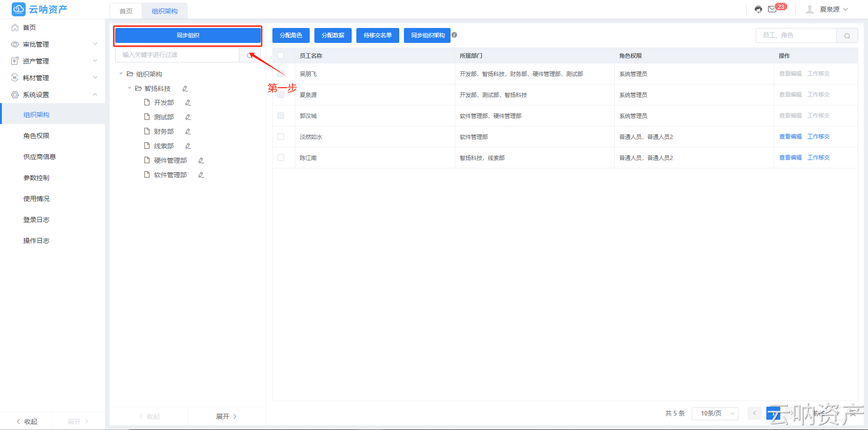Click the file icon of 软件管理部
The height and width of the screenshot is (430, 868).
coord(147,175)
